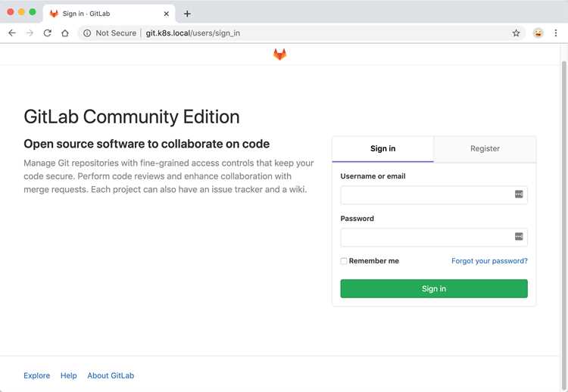Click the green macOS fullscreen button

pos(33,12)
